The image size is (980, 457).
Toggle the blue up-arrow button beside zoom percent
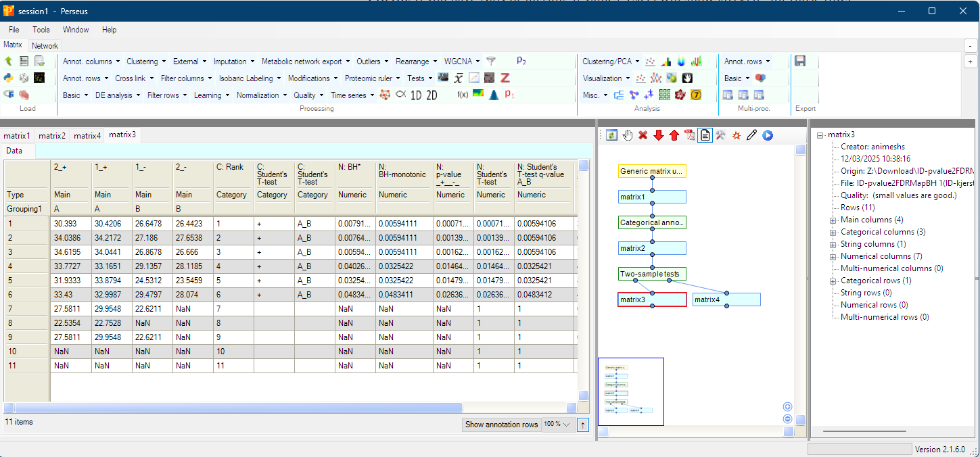(x=583, y=425)
